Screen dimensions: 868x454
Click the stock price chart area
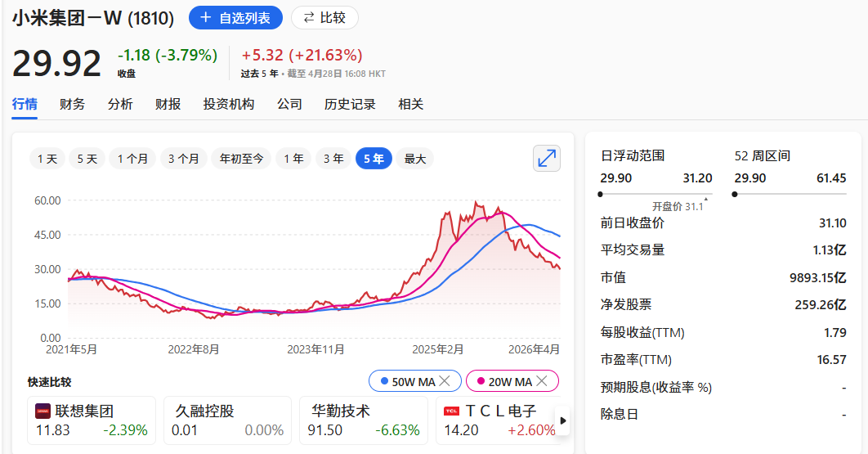(314, 269)
